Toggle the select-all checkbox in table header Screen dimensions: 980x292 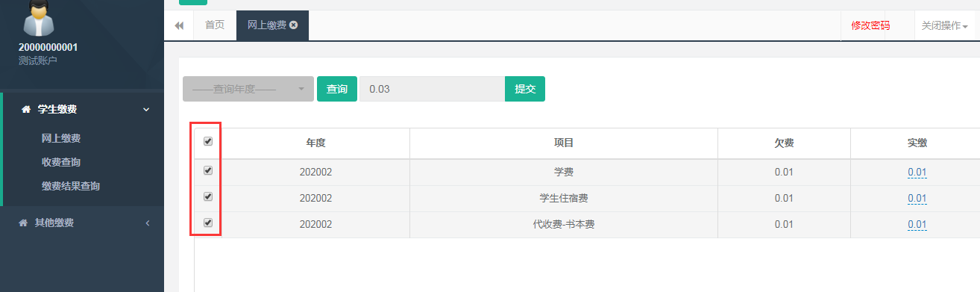coord(208,141)
